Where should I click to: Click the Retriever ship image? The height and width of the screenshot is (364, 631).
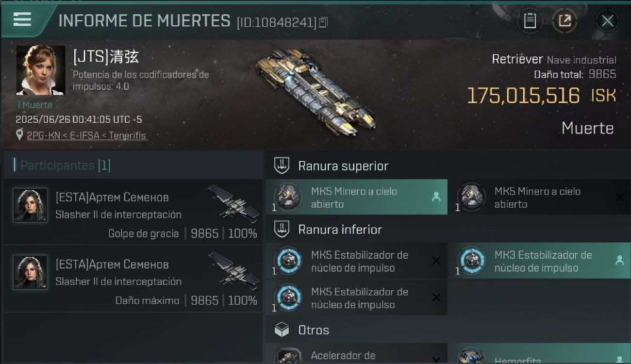315,94
